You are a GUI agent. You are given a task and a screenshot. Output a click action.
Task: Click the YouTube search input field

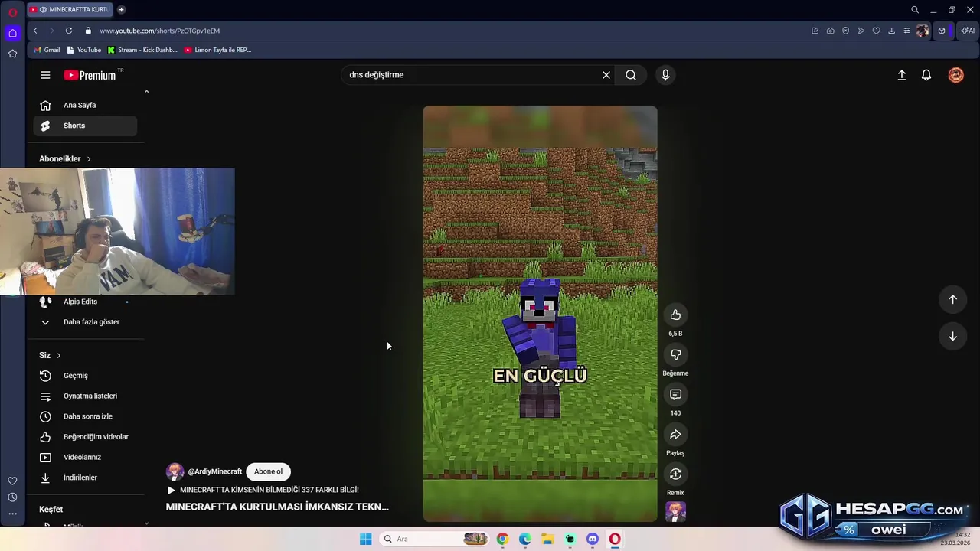pyautogui.click(x=471, y=75)
